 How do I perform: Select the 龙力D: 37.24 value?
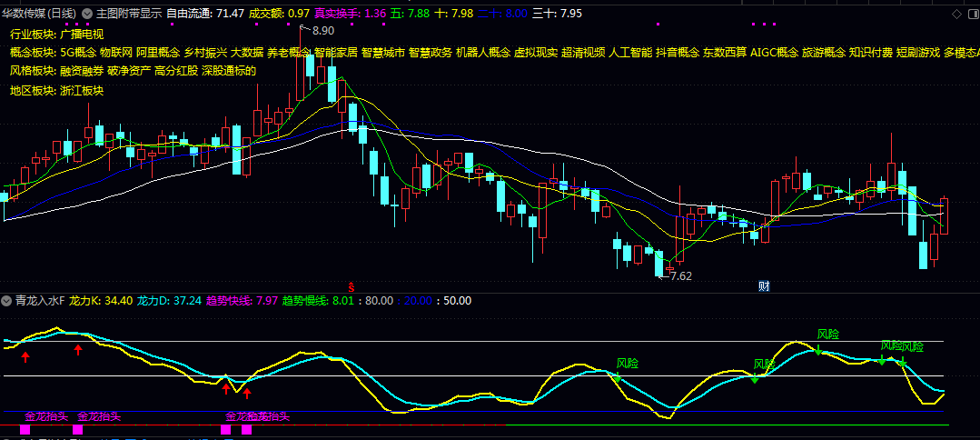coord(169,300)
